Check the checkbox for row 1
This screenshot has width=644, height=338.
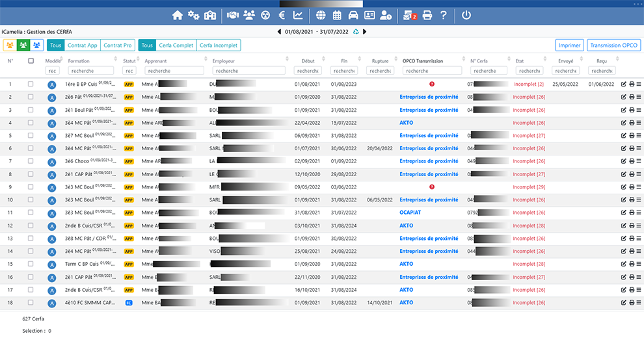point(31,84)
